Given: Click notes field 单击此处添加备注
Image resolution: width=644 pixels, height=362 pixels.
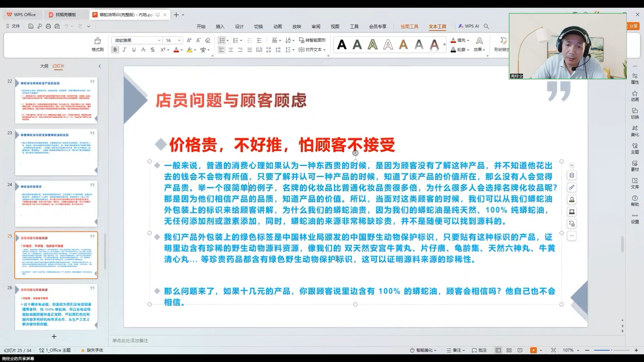Looking at the screenshot, I should click(x=130, y=341).
